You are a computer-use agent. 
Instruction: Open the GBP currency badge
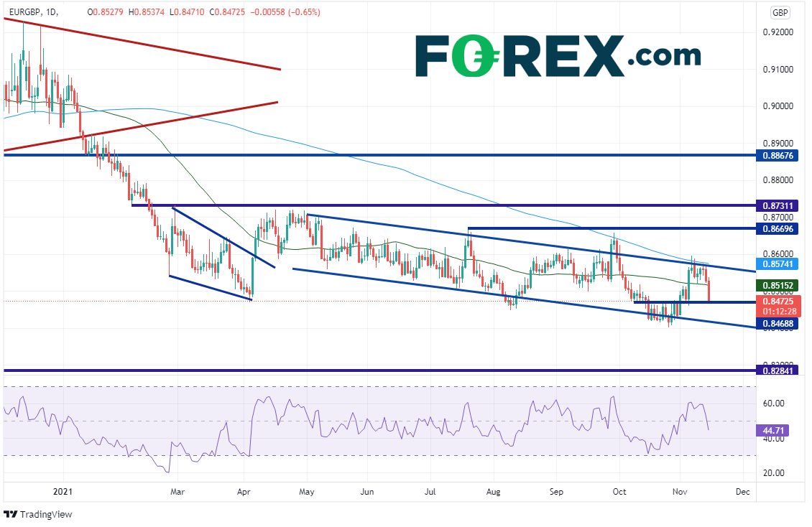click(x=779, y=12)
